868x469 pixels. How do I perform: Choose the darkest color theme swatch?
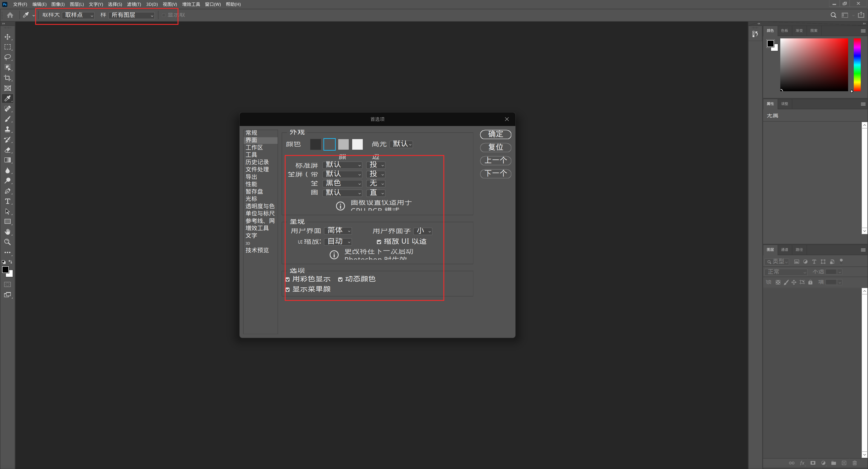[x=315, y=145]
